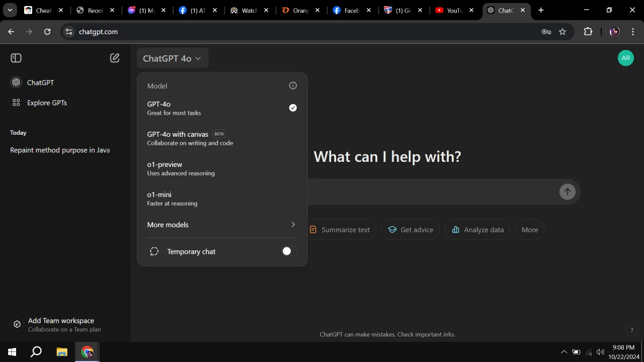Switch to the Messenger (1) My tab
Viewport: 644px width, 362px height.
point(146,10)
